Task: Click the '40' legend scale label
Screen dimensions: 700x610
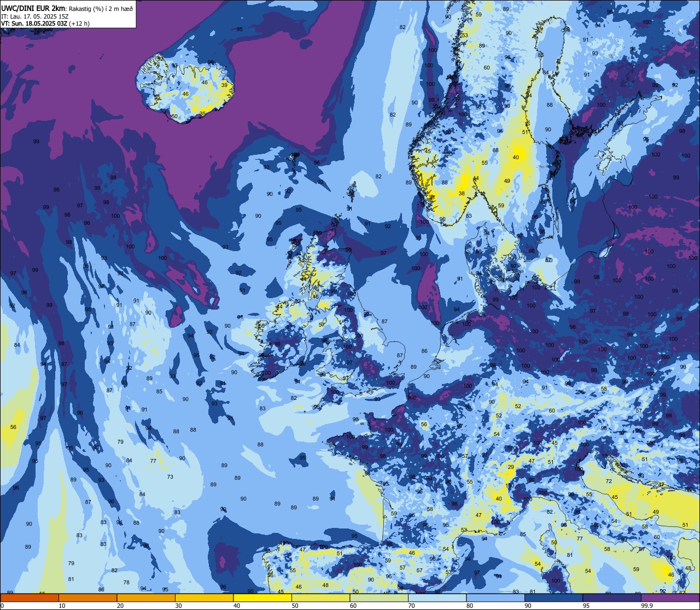Action: pos(237,606)
